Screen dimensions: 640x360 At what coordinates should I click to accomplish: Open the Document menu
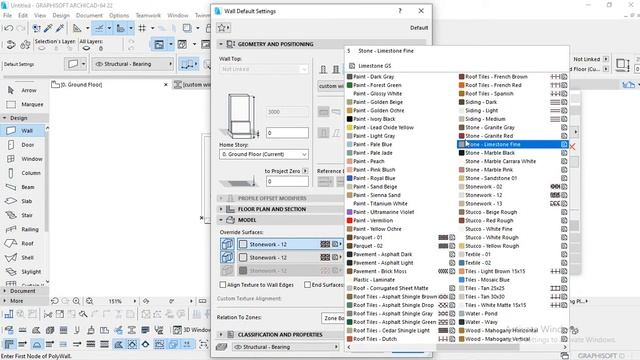[89, 16]
